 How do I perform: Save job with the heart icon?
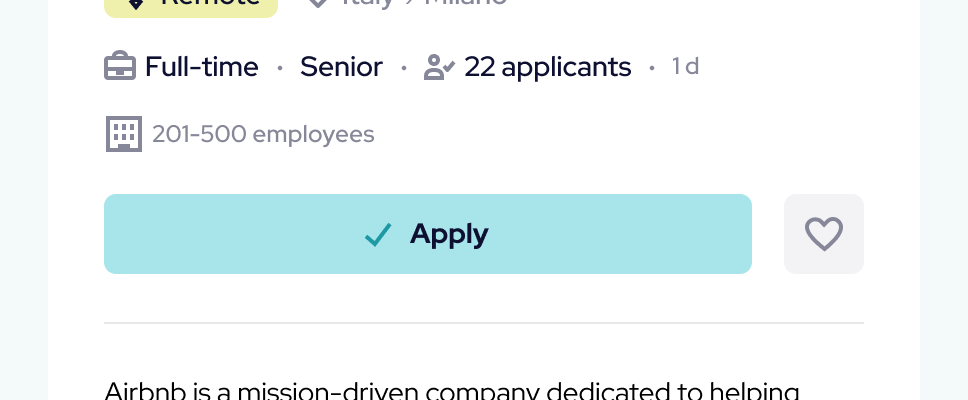824,234
